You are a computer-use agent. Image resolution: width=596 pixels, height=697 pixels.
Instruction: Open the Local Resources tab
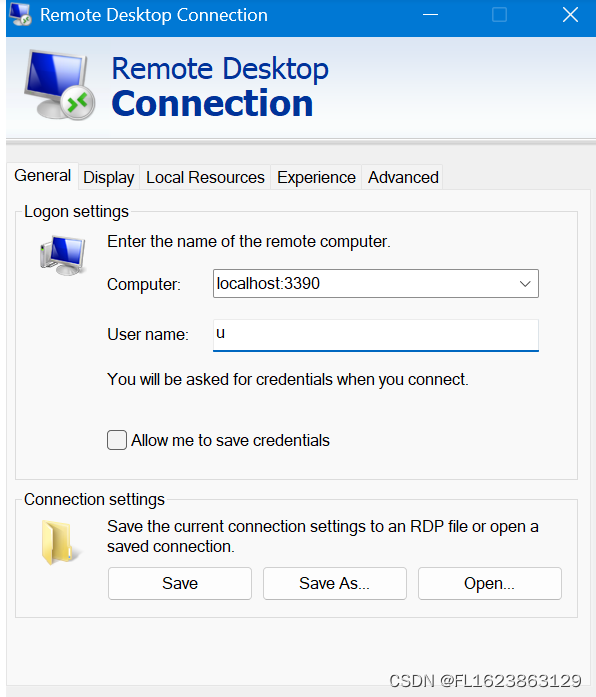click(x=205, y=177)
